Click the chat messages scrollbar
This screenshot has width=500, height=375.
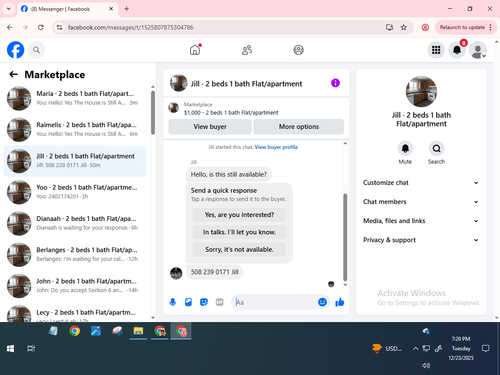(345, 237)
